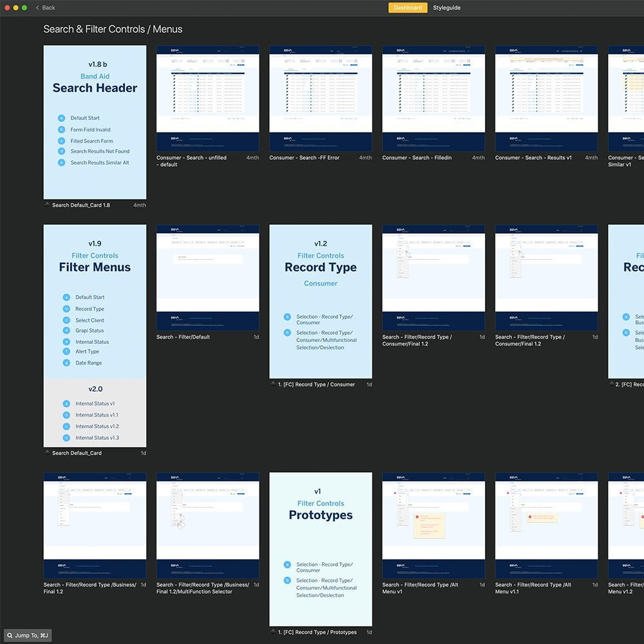Open the Consumer - Search - unfilled thumbnail
Viewport: 644px width, 644px height.
[x=207, y=98]
